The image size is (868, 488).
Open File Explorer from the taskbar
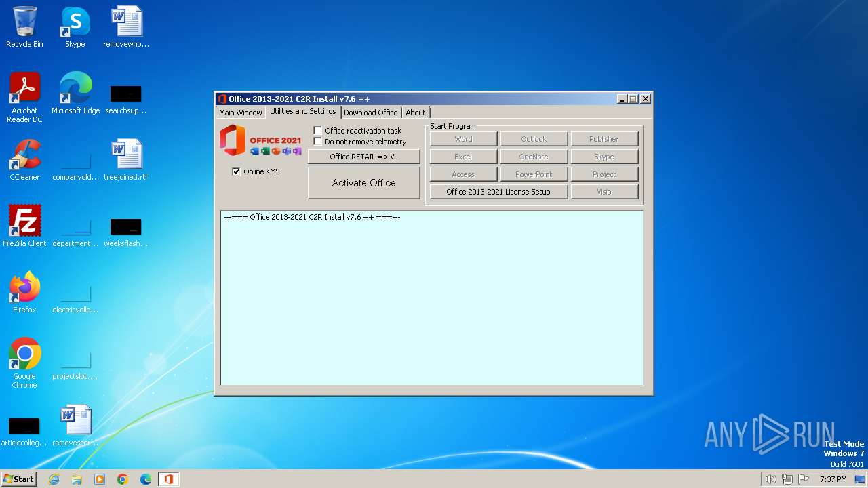click(x=77, y=479)
